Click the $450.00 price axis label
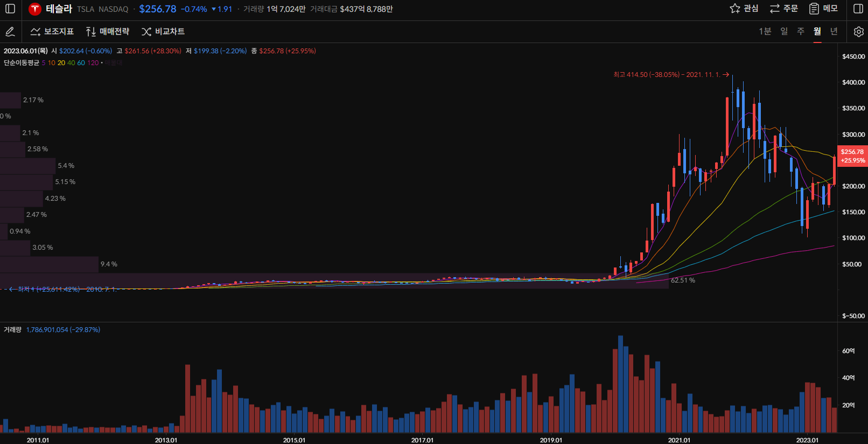Screen dimensions: 868x444 pos(853,57)
